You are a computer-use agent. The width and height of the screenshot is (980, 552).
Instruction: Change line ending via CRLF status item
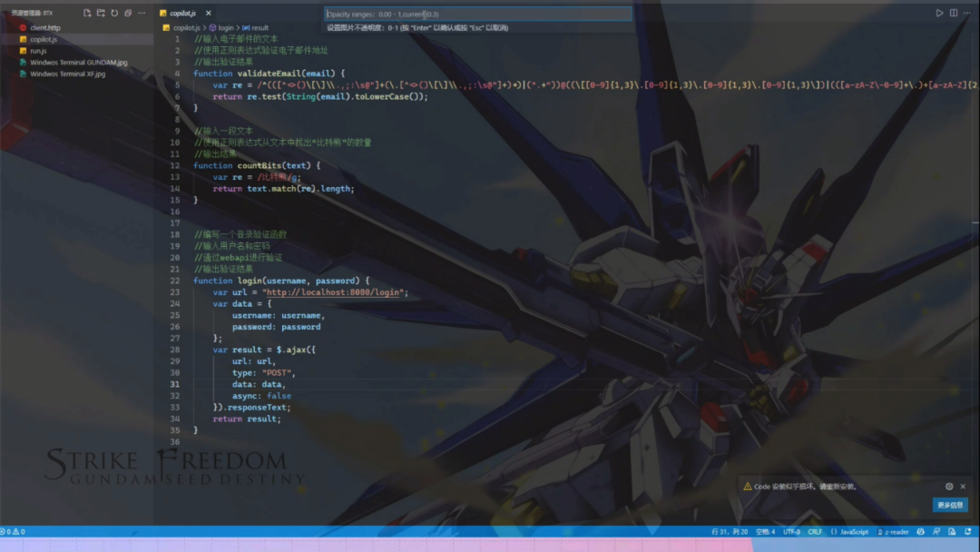pos(815,532)
